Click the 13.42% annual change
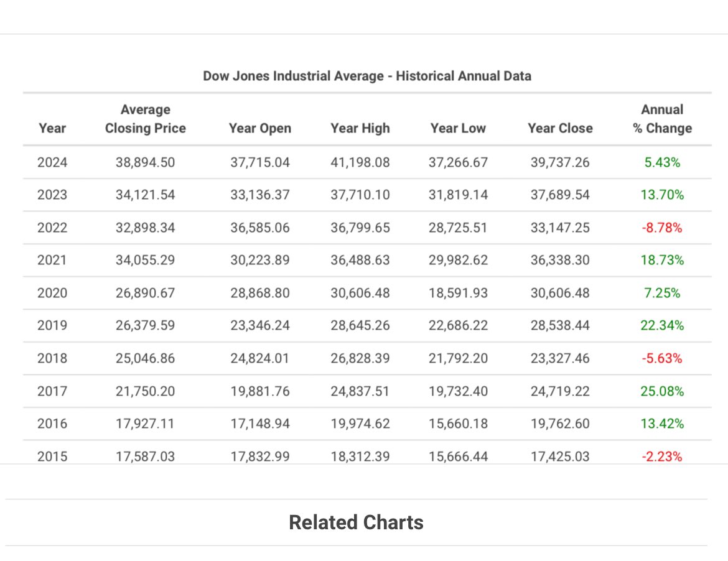This screenshot has width=728, height=561. (663, 424)
